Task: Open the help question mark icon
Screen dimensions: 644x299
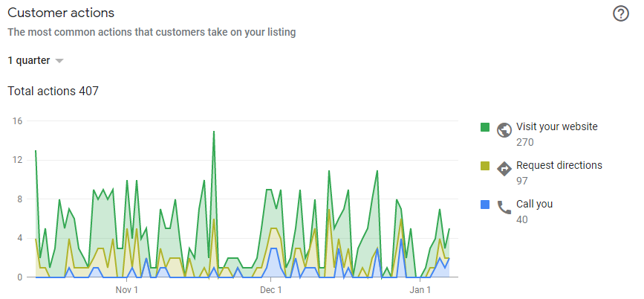Action: pos(620,13)
